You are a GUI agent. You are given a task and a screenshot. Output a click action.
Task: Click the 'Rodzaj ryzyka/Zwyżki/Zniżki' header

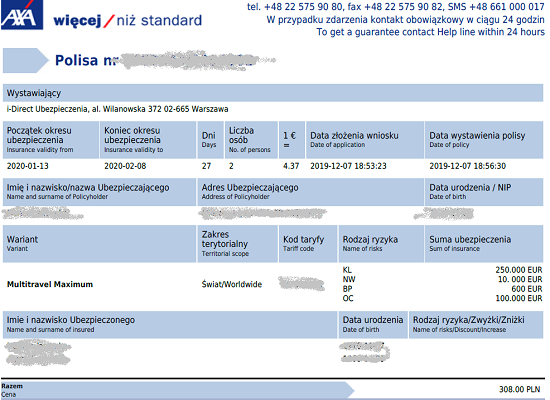(476, 324)
